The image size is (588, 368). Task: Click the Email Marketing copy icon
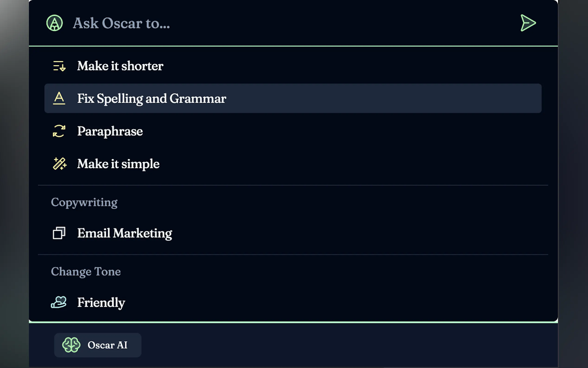[x=59, y=233]
